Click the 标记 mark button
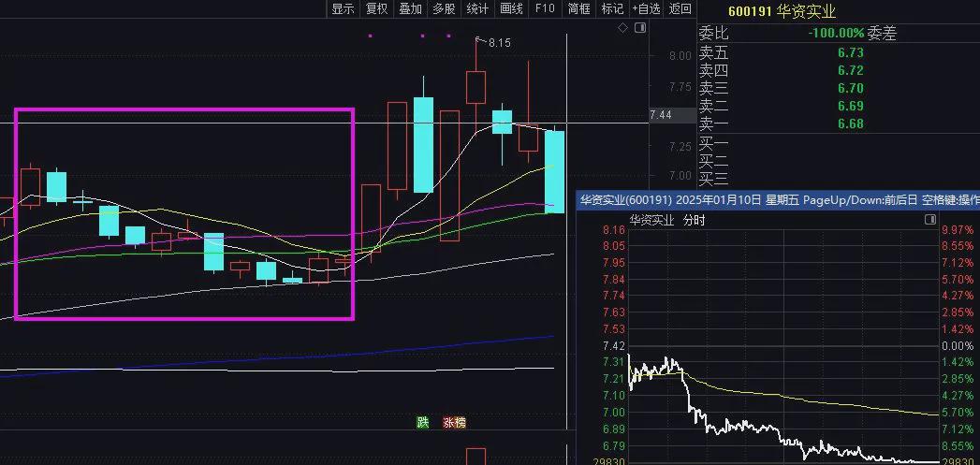This screenshot has height=465, width=980. pyautogui.click(x=612, y=8)
